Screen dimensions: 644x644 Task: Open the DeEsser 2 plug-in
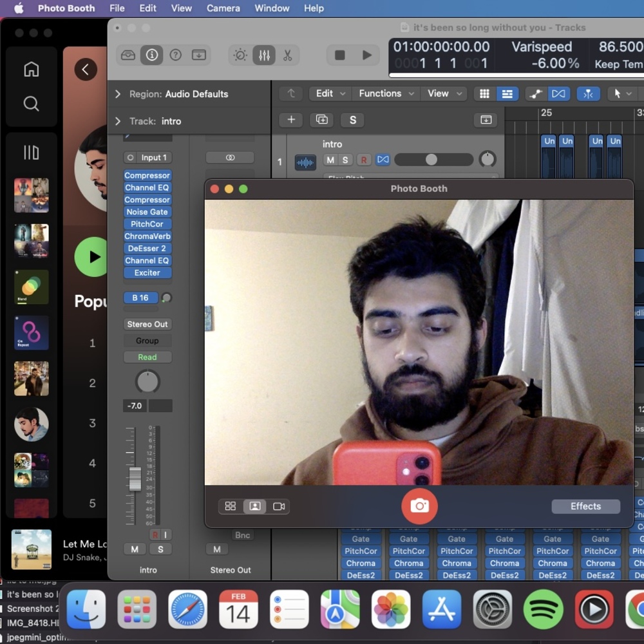[147, 249]
